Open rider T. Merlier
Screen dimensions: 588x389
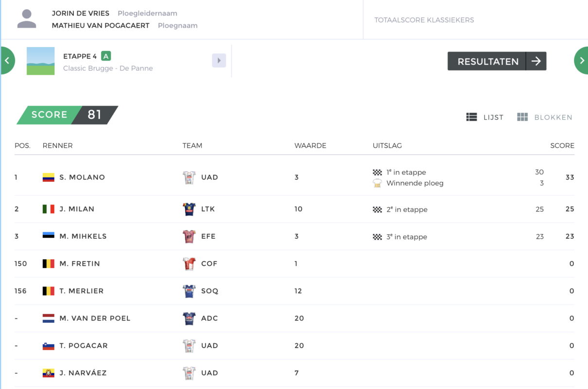[82, 291]
